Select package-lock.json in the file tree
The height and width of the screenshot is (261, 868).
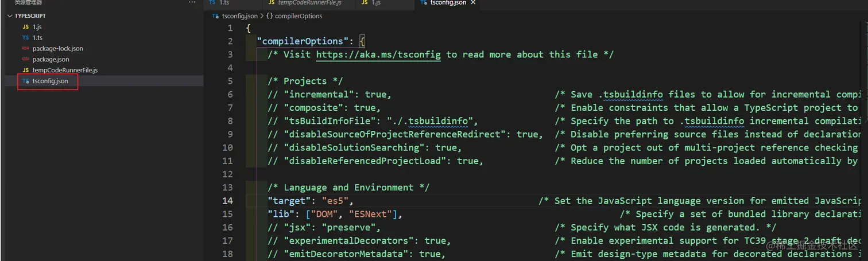coord(57,49)
